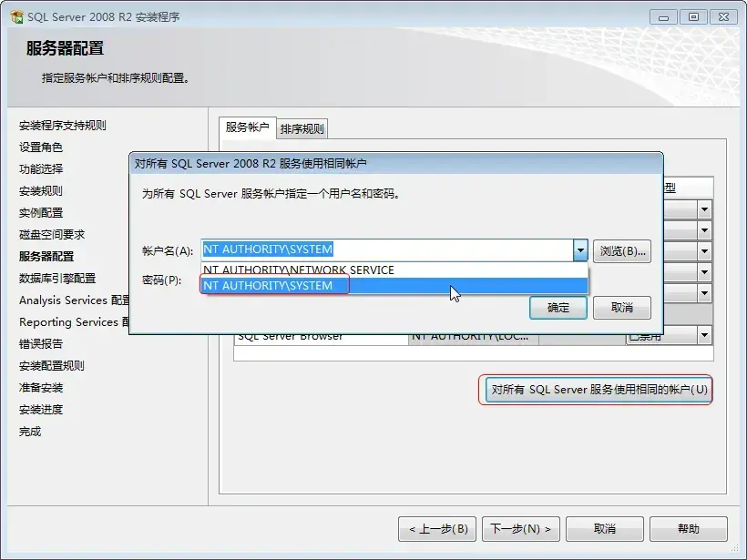Minimize the SQL Server setup window
The height and width of the screenshot is (560, 747).
click(x=663, y=17)
